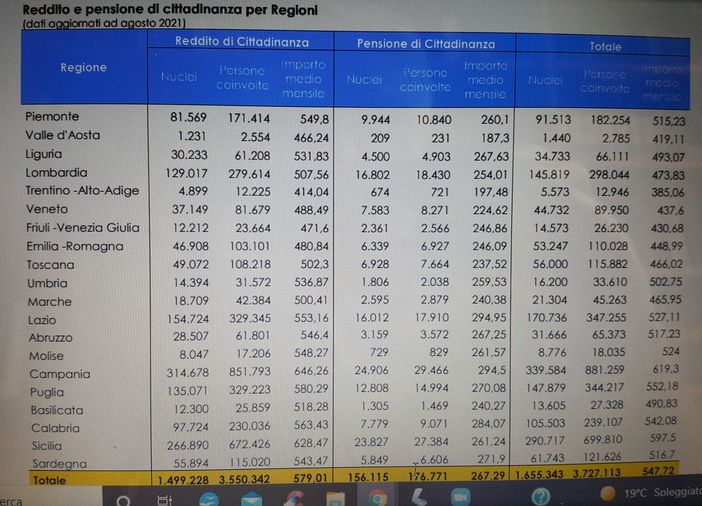This screenshot has height=506, width=702.
Task: Click Campania amount '646,26'
Action: (311, 371)
